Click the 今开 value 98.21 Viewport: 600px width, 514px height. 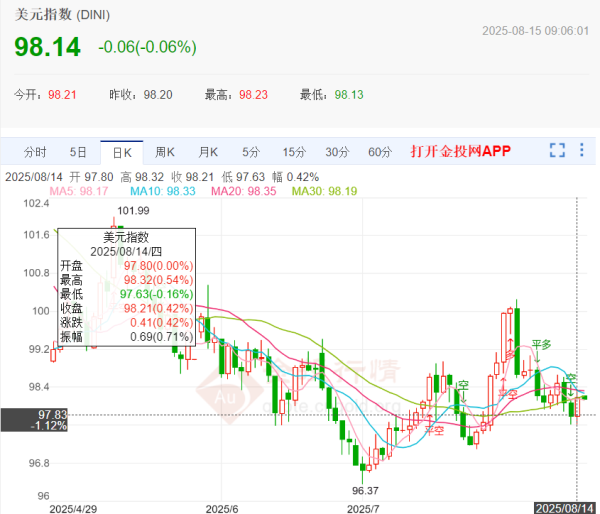pos(62,95)
